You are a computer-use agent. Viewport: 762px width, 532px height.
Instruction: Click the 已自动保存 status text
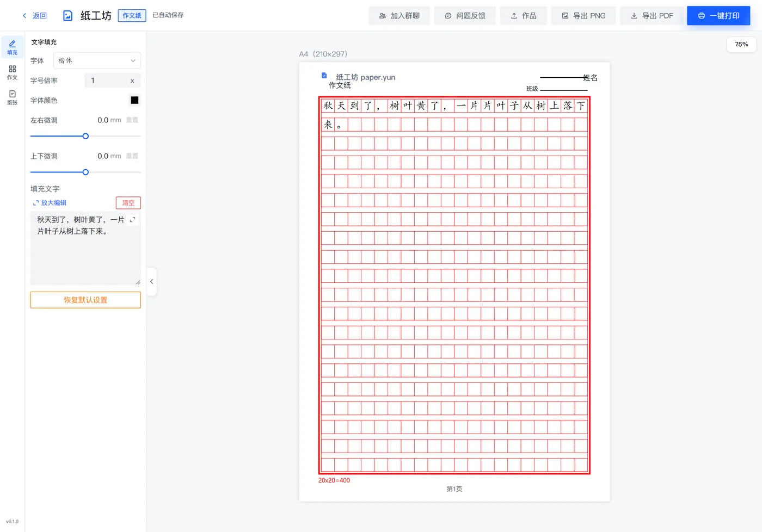pyautogui.click(x=168, y=15)
